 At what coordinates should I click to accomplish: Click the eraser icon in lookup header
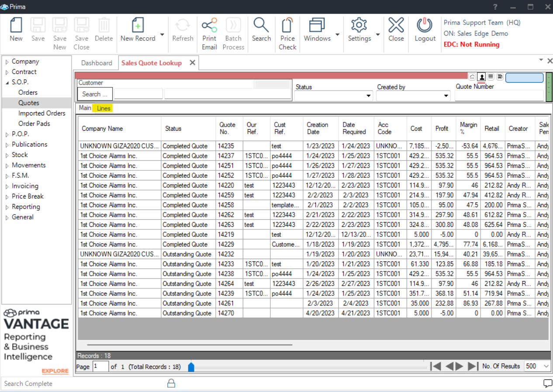(x=472, y=77)
